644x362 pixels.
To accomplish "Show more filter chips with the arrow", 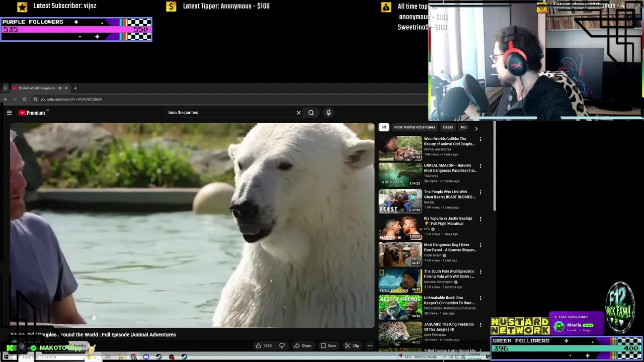I will pyautogui.click(x=476, y=128).
